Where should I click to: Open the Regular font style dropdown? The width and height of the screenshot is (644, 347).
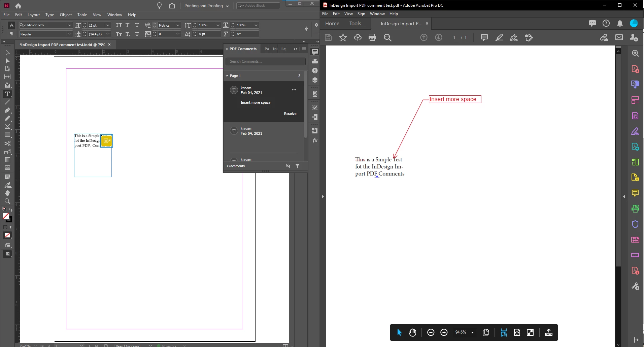point(70,34)
